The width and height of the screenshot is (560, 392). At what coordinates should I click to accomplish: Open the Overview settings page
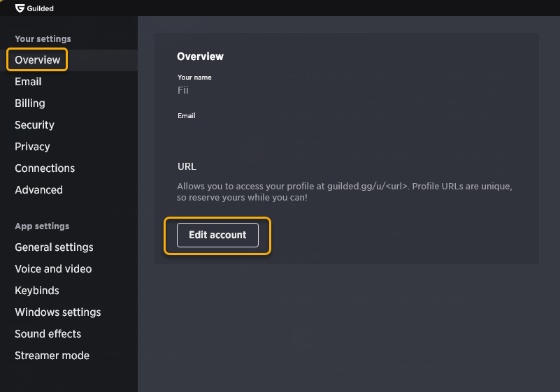37,60
